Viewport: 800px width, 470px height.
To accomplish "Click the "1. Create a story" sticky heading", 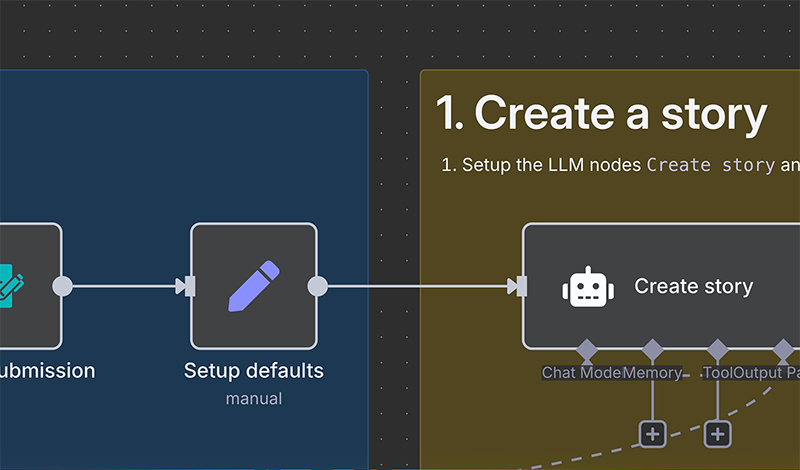I will pyautogui.click(x=601, y=114).
